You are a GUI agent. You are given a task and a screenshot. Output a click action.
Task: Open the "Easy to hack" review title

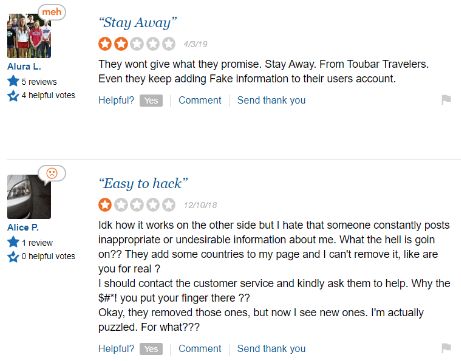pos(143,184)
